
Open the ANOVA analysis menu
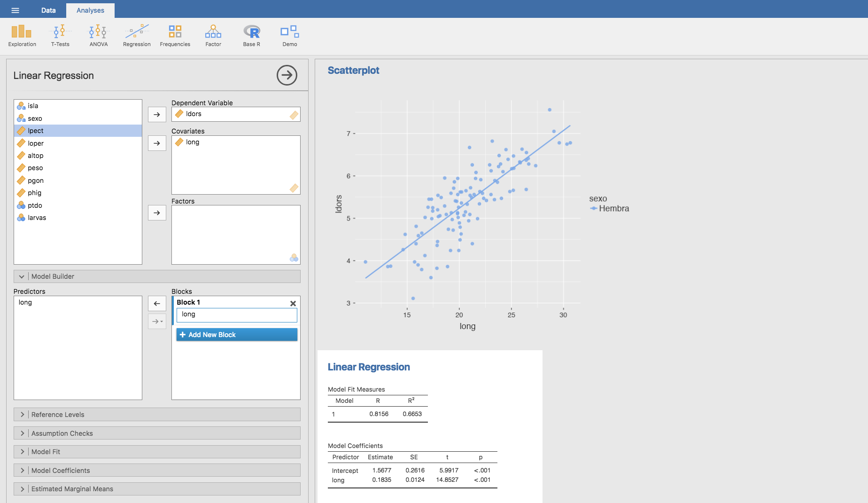pyautogui.click(x=99, y=36)
